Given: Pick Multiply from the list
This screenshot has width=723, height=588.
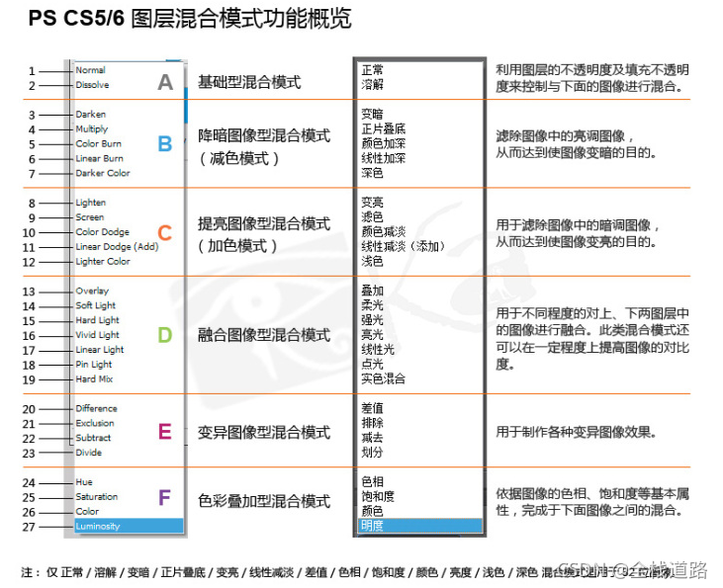Looking at the screenshot, I should (x=92, y=129).
